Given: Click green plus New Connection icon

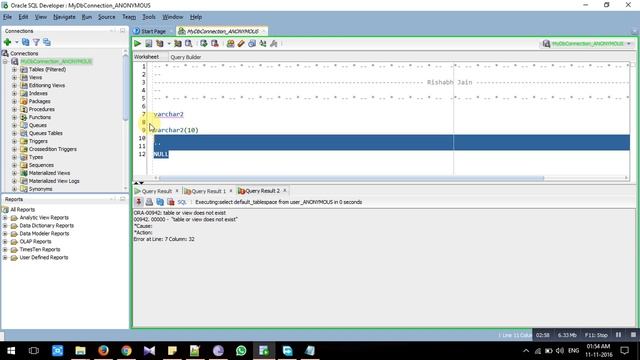Looking at the screenshot, I should 7,42.
